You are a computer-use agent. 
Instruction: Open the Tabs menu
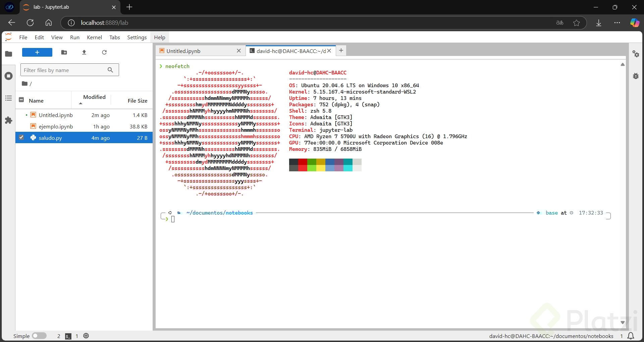114,37
